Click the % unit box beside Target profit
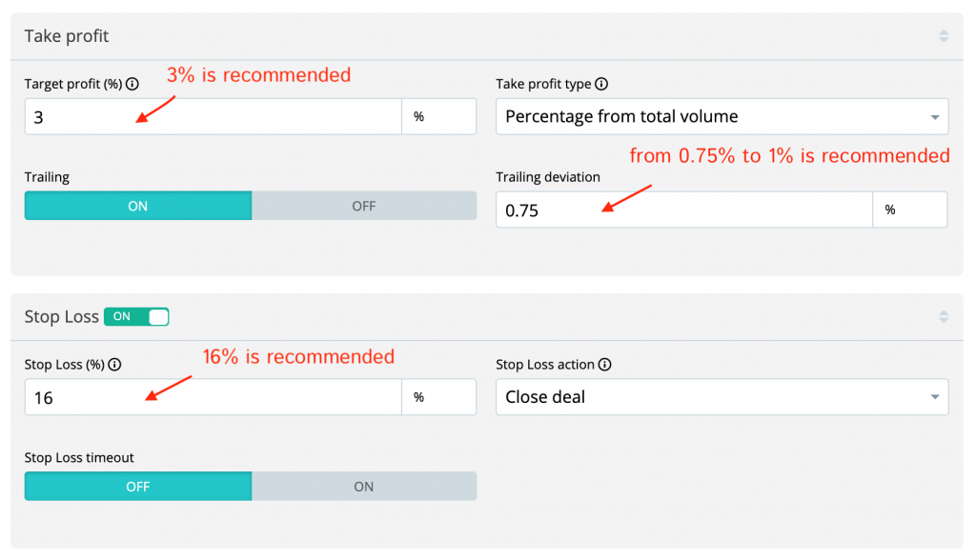976x560 pixels. click(x=438, y=117)
